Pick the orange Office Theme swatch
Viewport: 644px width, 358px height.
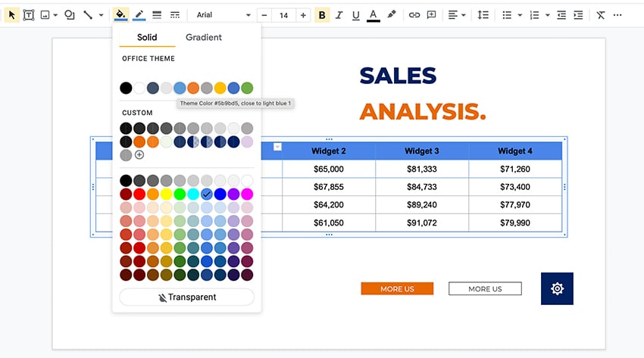click(193, 88)
